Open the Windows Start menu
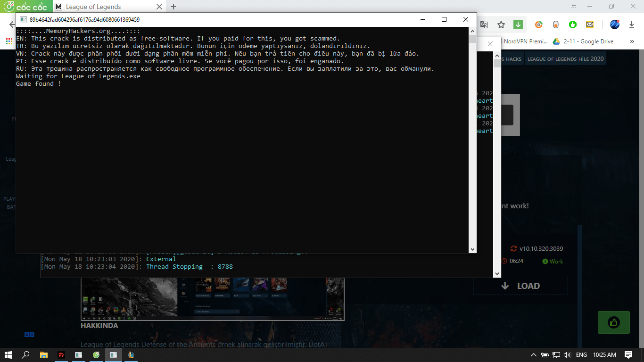 coord(8,354)
